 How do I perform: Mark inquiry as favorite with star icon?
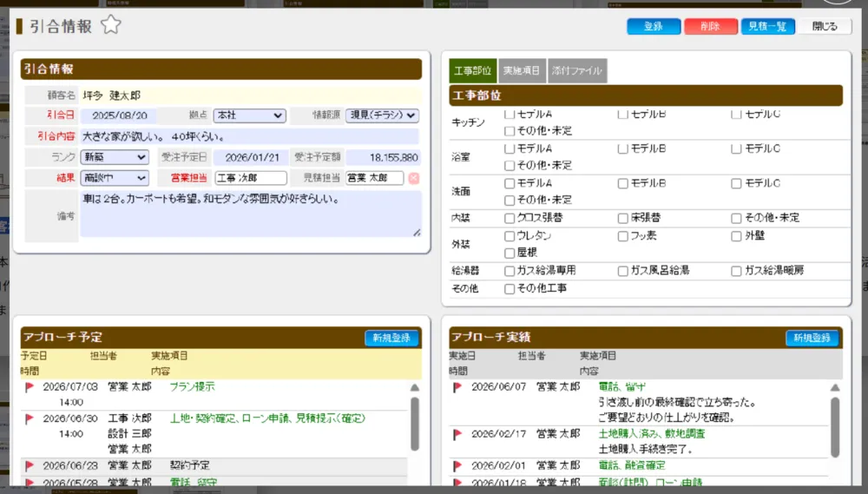pyautogui.click(x=111, y=25)
